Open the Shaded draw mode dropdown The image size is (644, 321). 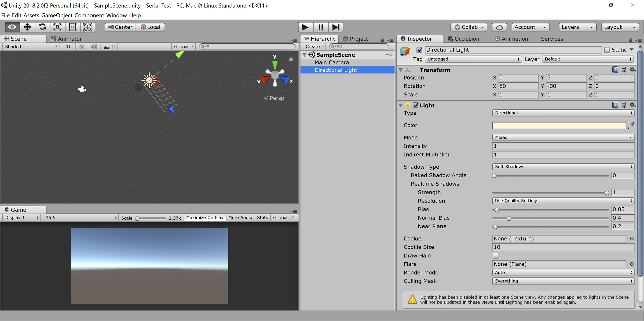pos(30,46)
